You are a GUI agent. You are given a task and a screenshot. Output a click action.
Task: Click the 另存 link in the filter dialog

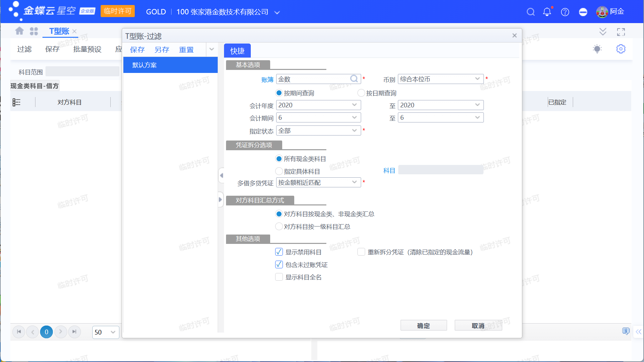(162, 50)
